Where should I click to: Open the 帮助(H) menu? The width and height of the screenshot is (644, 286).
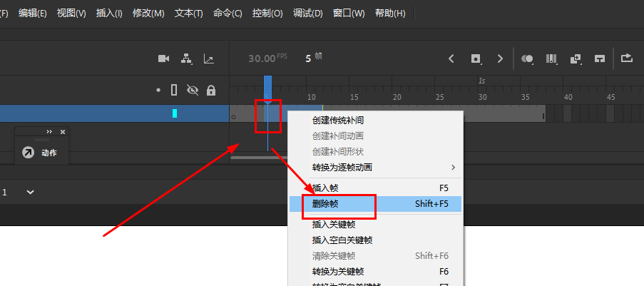390,13
